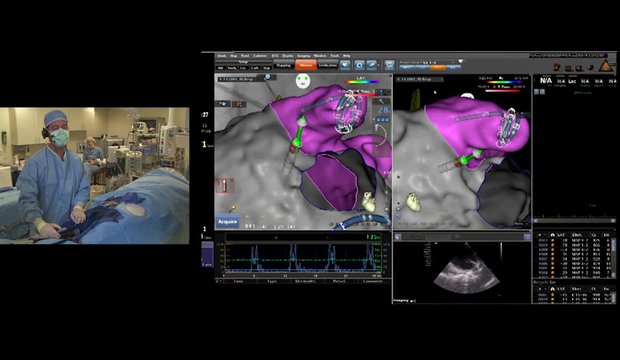Expand the dropdown arrow next to catheter tool
620x360 pixels.
[x=379, y=65]
